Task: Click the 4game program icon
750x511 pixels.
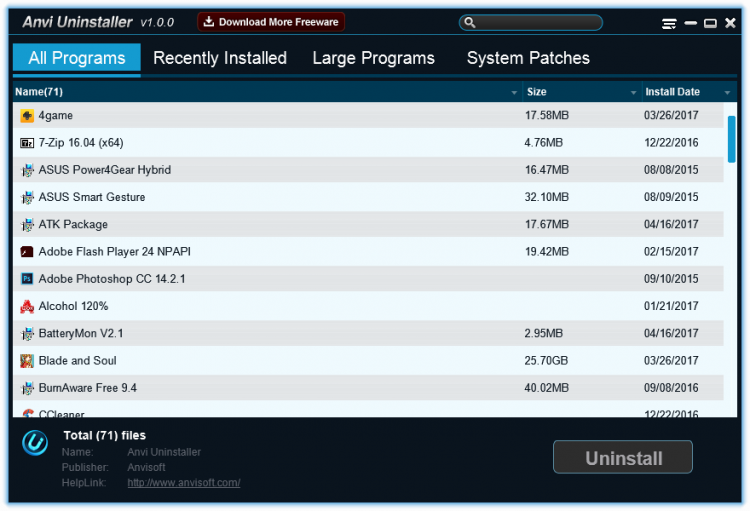Action: coord(27,116)
